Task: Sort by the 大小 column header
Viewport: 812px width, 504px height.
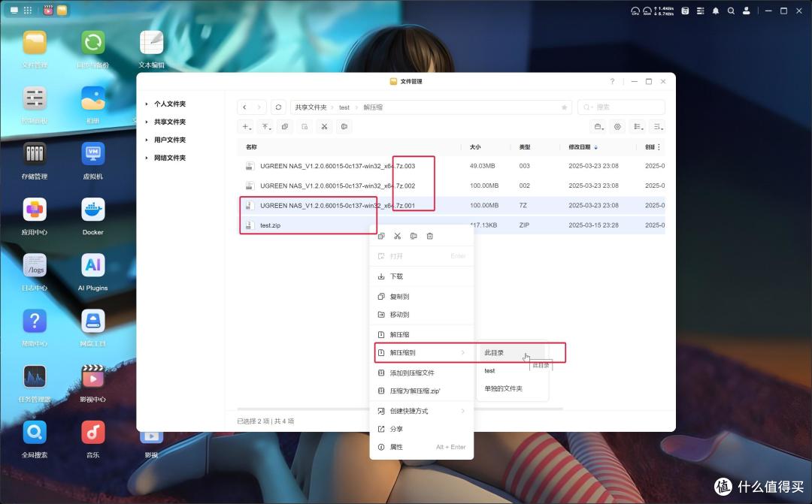Action: coord(475,147)
